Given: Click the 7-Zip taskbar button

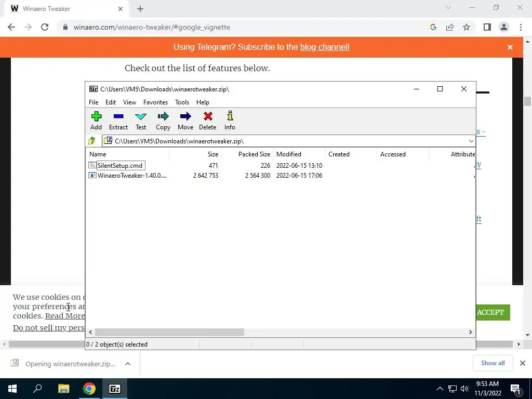Looking at the screenshot, I should (115, 389).
